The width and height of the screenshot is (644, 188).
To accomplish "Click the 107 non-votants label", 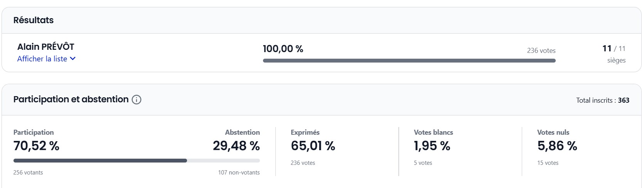I will [239, 173].
